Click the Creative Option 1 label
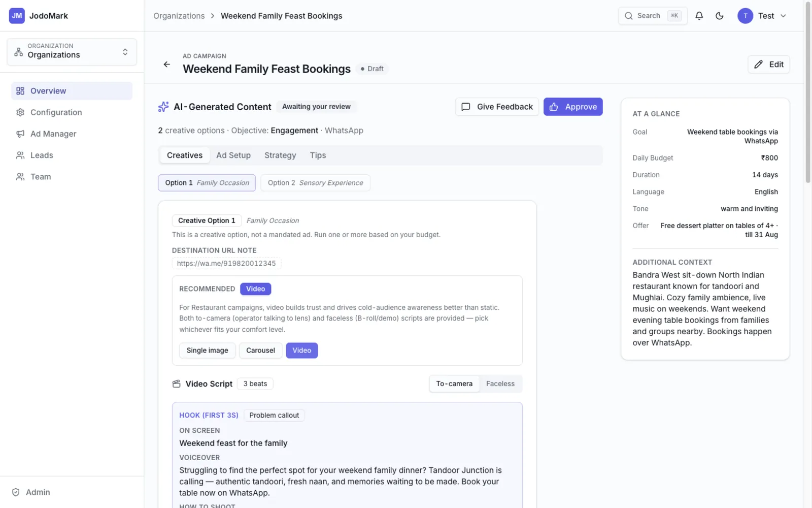The height and width of the screenshot is (508, 812). (x=207, y=220)
